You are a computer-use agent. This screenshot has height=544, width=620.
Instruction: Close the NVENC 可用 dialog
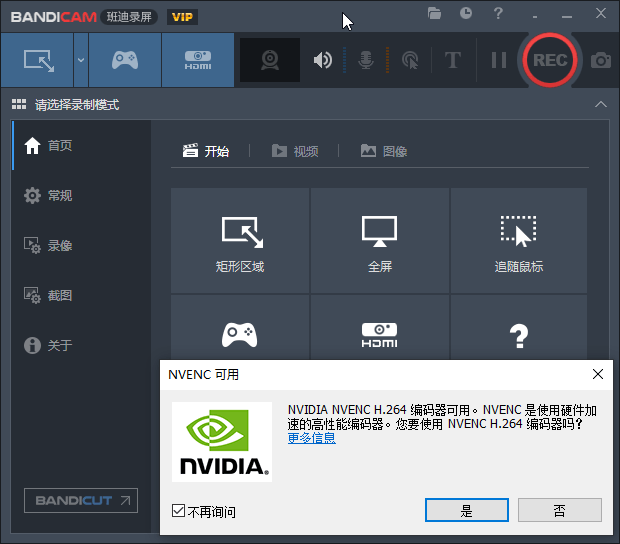598,374
